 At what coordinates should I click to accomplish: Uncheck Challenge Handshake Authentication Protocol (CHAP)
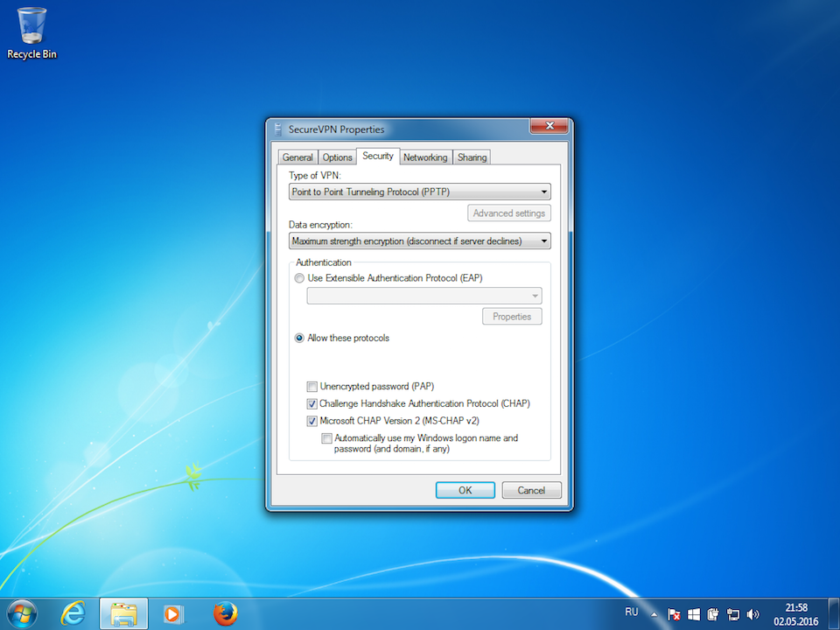click(x=311, y=403)
